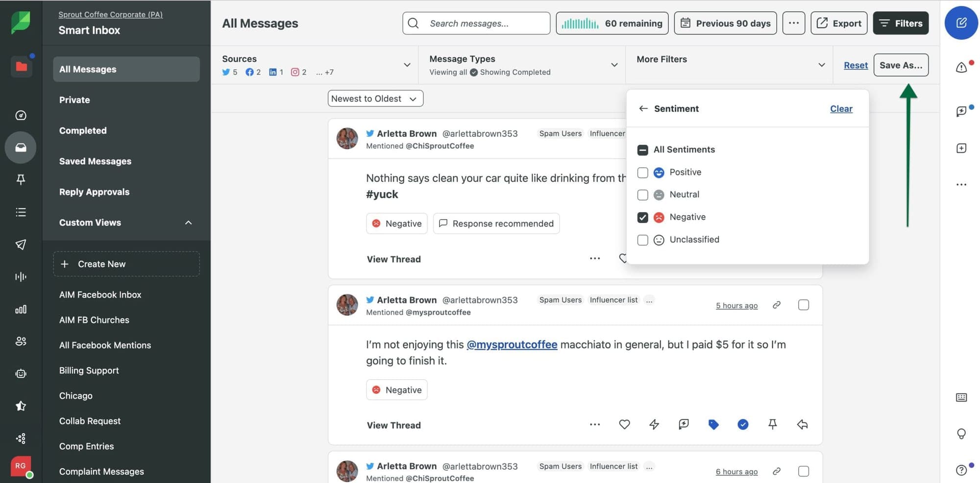Click the reply arrow on the macchiato message

802,424
